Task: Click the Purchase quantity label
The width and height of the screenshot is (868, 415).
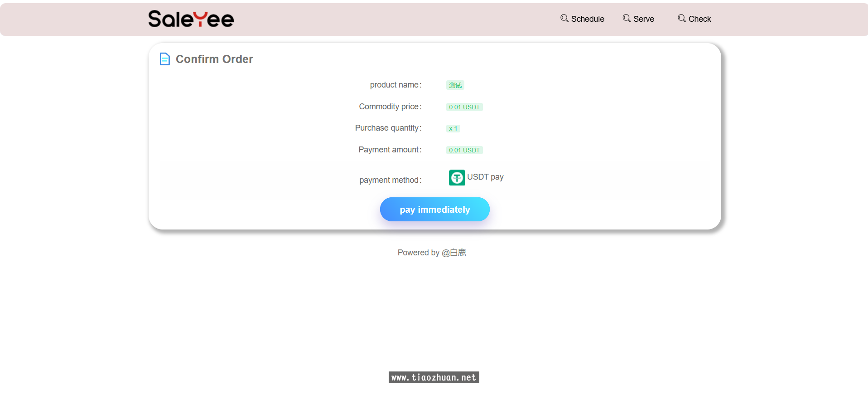Action: pyautogui.click(x=388, y=128)
